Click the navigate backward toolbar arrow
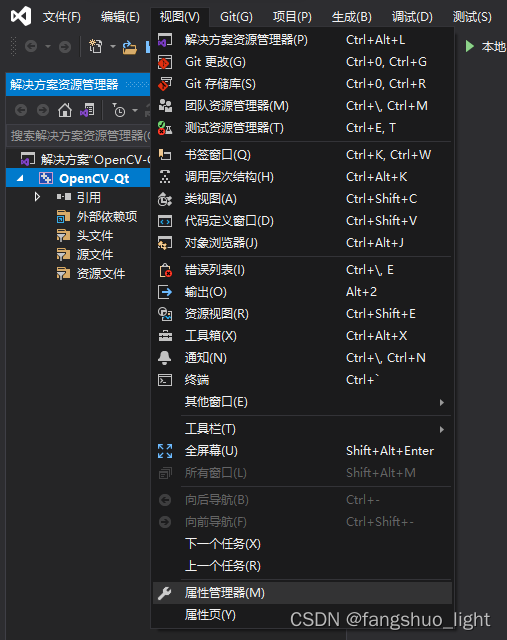This screenshot has height=640, width=507. pos(31,47)
